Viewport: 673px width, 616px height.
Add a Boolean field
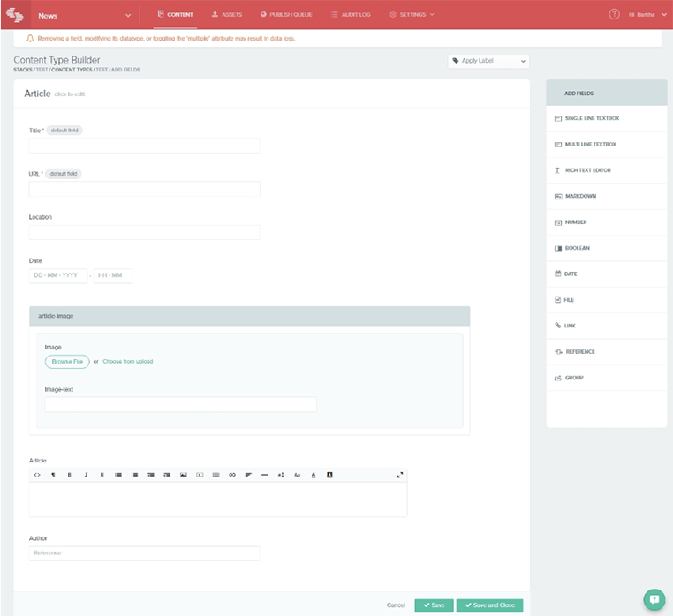click(x=607, y=248)
